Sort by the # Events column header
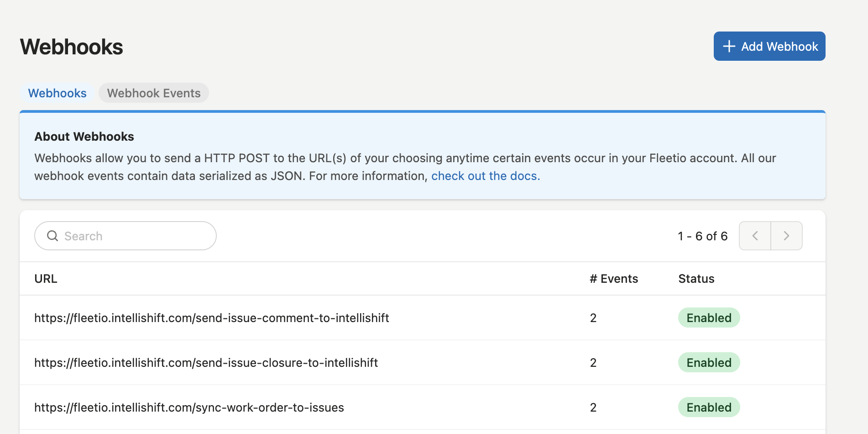868x434 pixels. coord(614,279)
